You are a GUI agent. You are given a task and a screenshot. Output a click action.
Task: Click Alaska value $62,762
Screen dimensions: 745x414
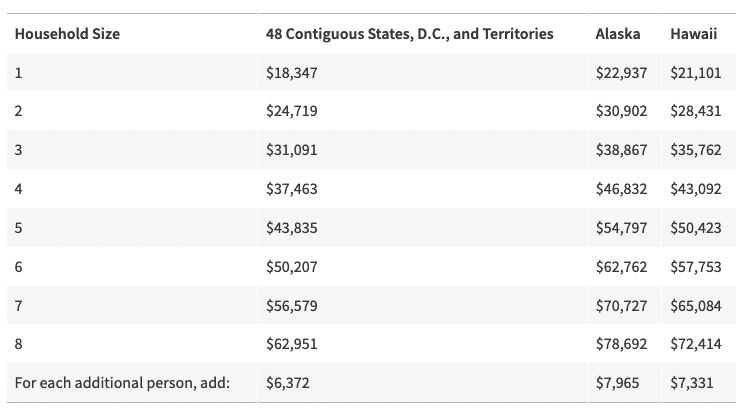point(621,267)
